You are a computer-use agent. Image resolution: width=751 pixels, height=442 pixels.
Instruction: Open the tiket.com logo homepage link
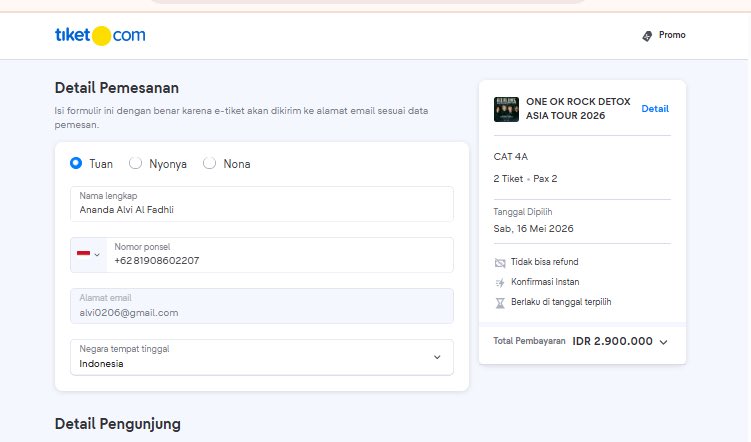coord(100,35)
